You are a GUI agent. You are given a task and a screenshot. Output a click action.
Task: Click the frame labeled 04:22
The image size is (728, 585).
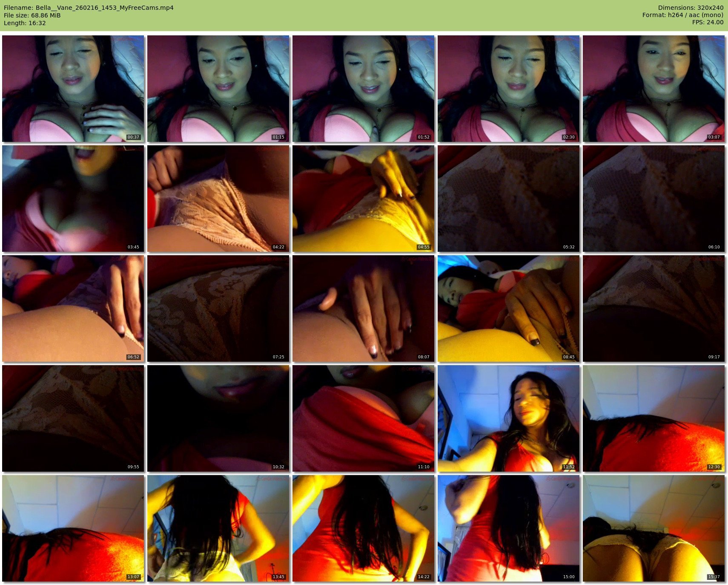[x=218, y=199]
